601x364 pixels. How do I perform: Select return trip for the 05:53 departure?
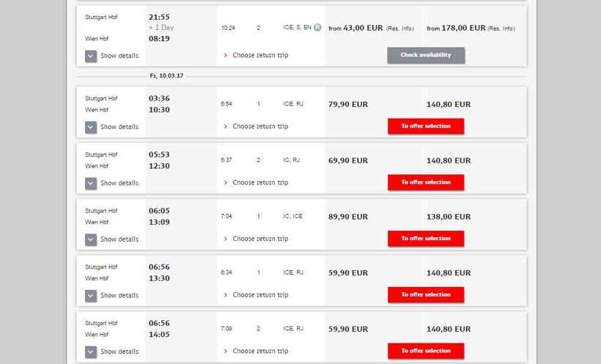coord(260,182)
